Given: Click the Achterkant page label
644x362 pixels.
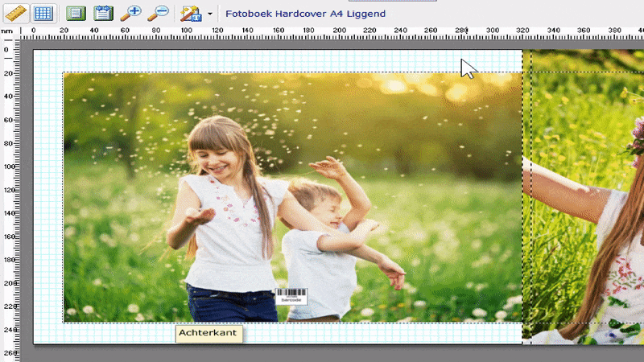Looking at the screenshot, I should click(x=208, y=333).
